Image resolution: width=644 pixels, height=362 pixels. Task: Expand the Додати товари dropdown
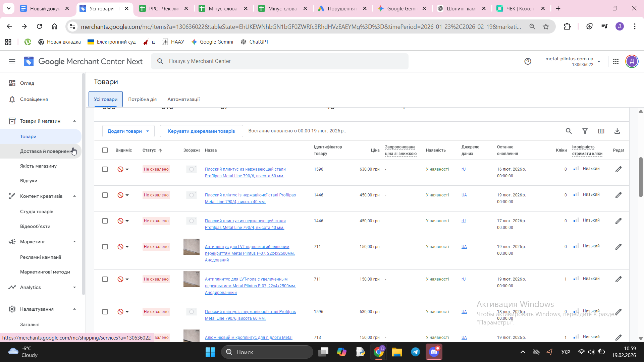click(128, 131)
